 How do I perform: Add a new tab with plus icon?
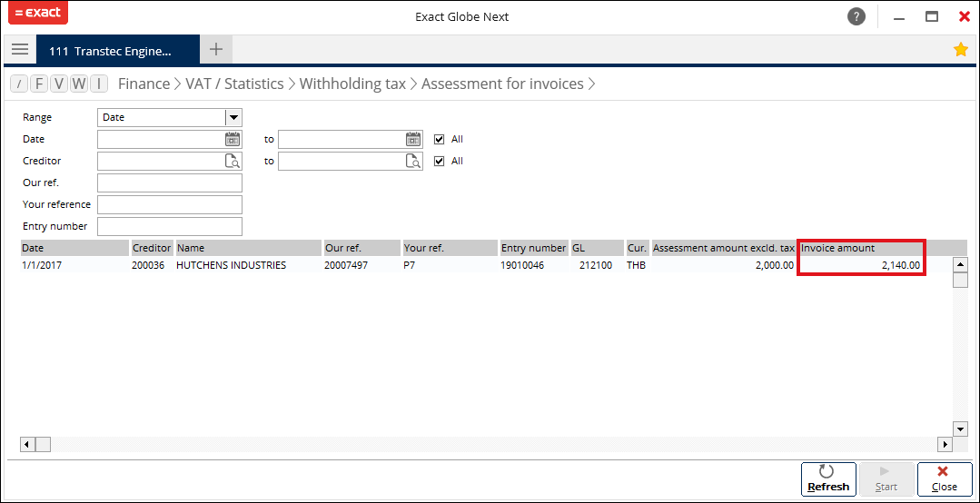pyautogui.click(x=215, y=49)
